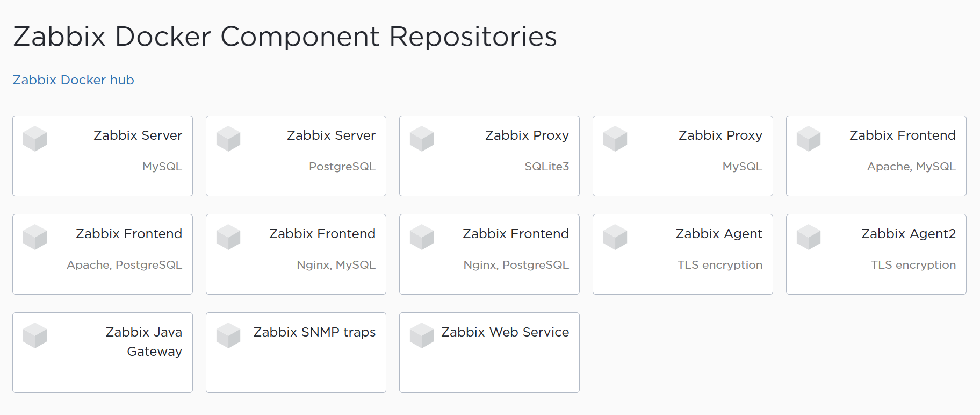Open the Zabbix Frontend Apache, MySQL card
The image size is (980, 415).
point(876,156)
